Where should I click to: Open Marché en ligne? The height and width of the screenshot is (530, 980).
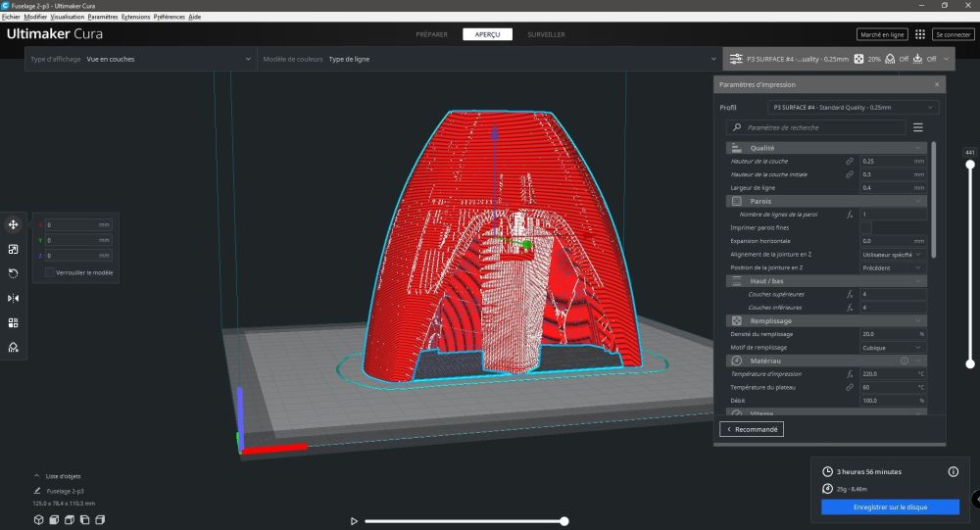point(882,34)
